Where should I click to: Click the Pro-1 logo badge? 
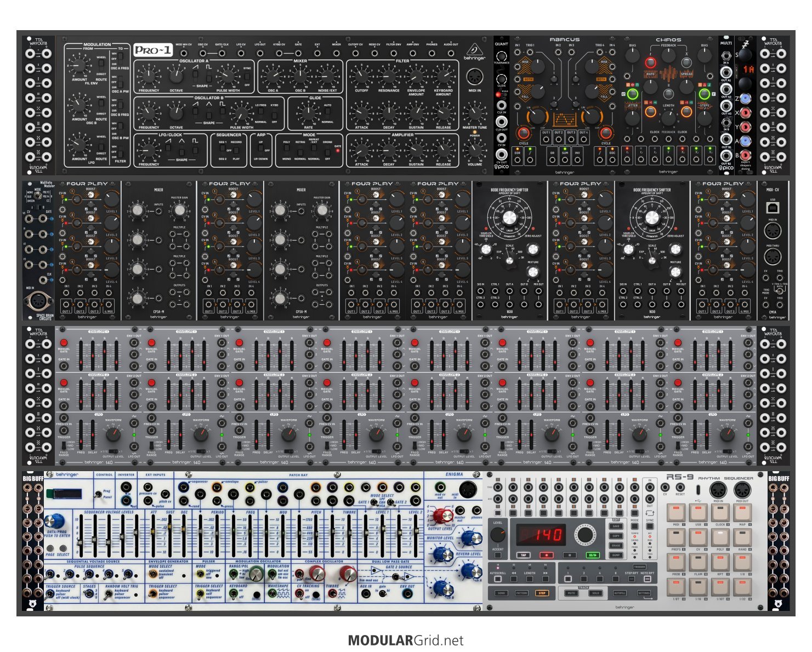point(154,50)
